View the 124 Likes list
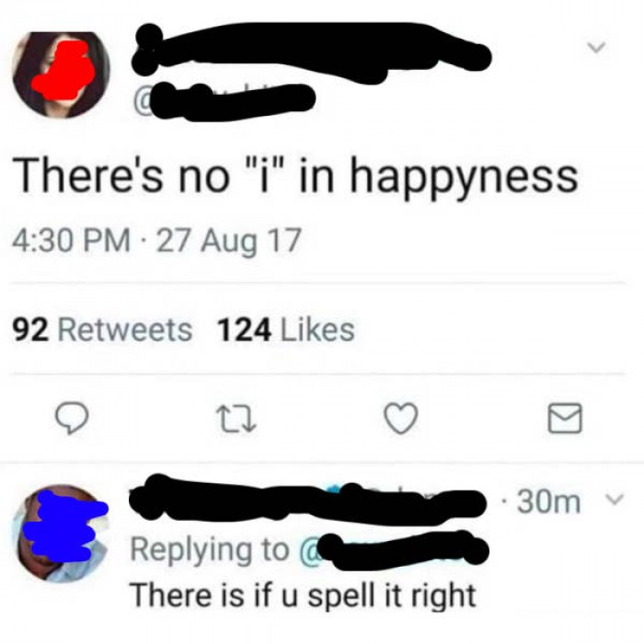644x644 pixels. pos(285,330)
